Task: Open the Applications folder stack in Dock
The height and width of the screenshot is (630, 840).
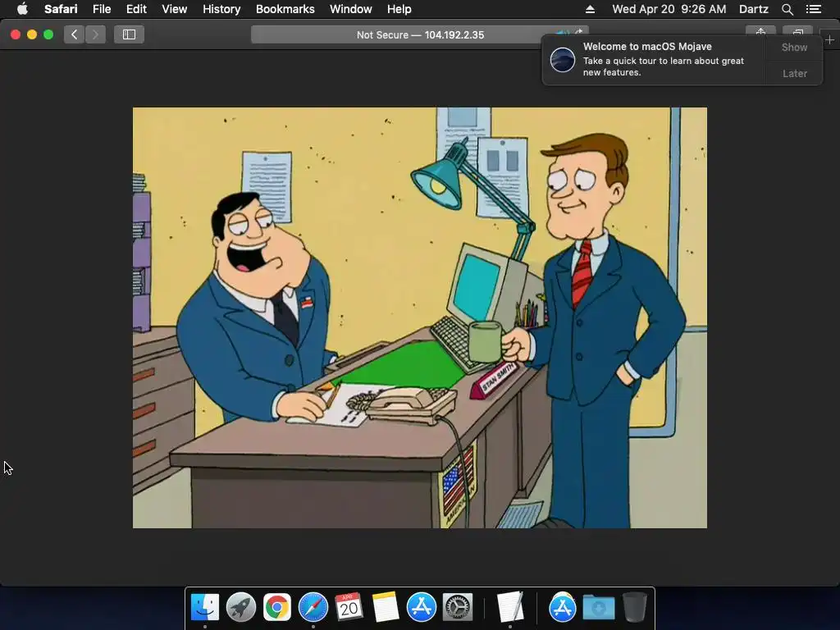Action: (x=563, y=608)
